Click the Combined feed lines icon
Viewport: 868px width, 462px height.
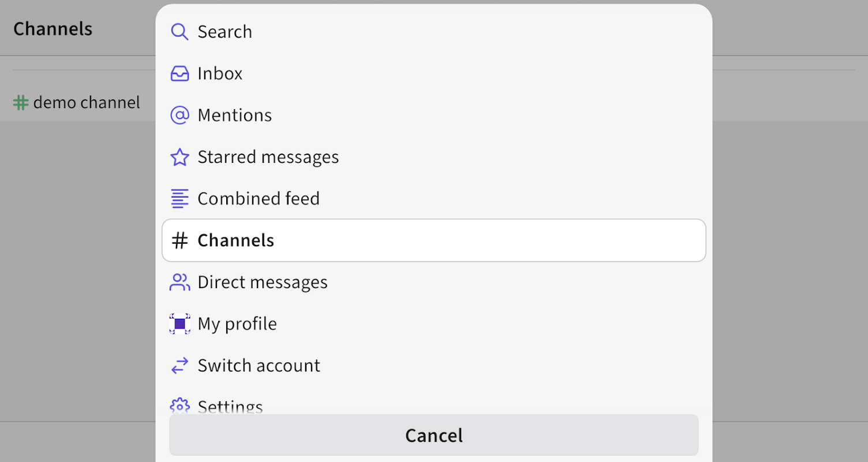click(179, 199)
